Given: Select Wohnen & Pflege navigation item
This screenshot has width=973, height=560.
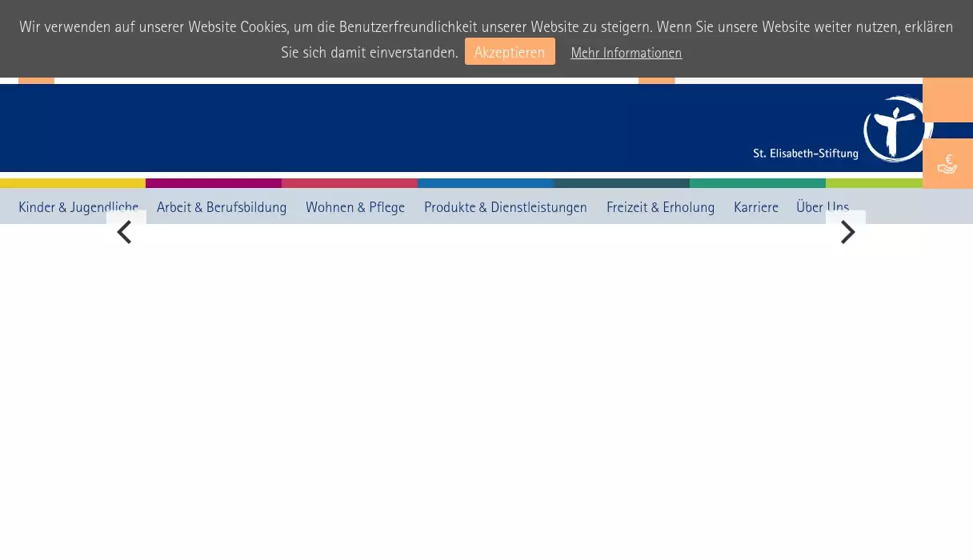Looking at the screenshot, I should pyautogui.click(x=355, y=207).
